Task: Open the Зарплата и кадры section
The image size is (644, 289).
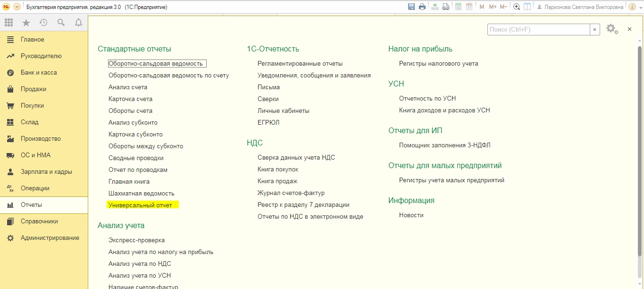Action: 44,172
